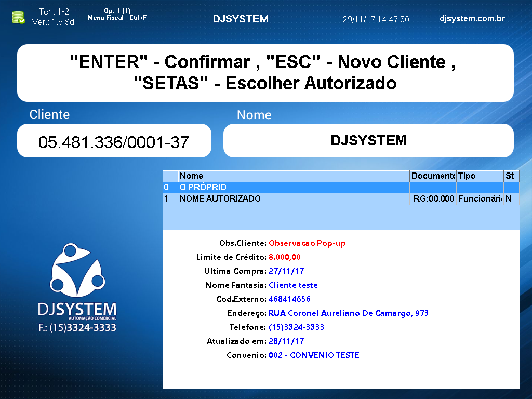Click the Cliente teste fantasy name
Viewport: 532px width, 399px height.
293,285
